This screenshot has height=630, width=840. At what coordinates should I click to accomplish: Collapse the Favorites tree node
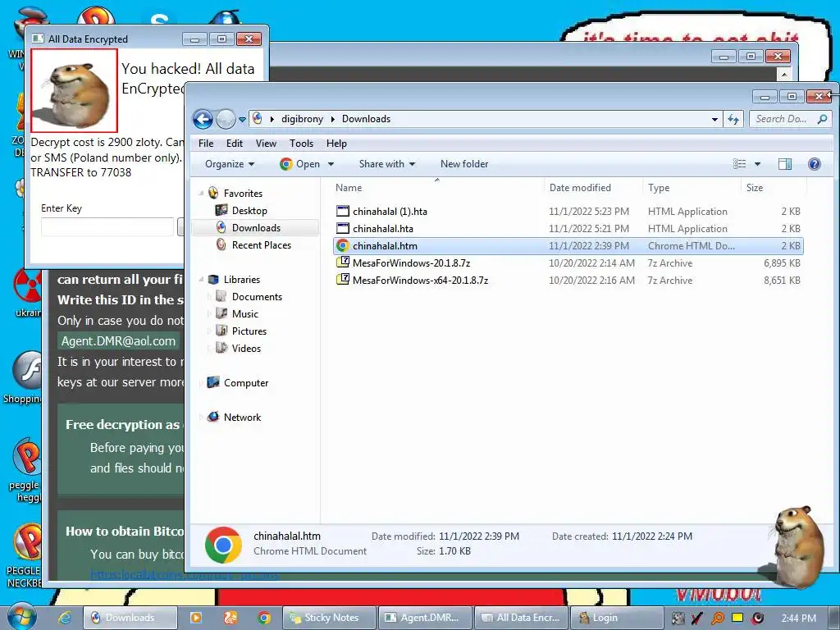(202, 194)
